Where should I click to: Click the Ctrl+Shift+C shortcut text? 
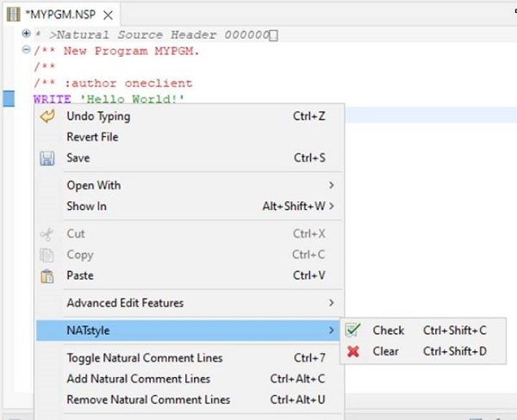point(455,330)
